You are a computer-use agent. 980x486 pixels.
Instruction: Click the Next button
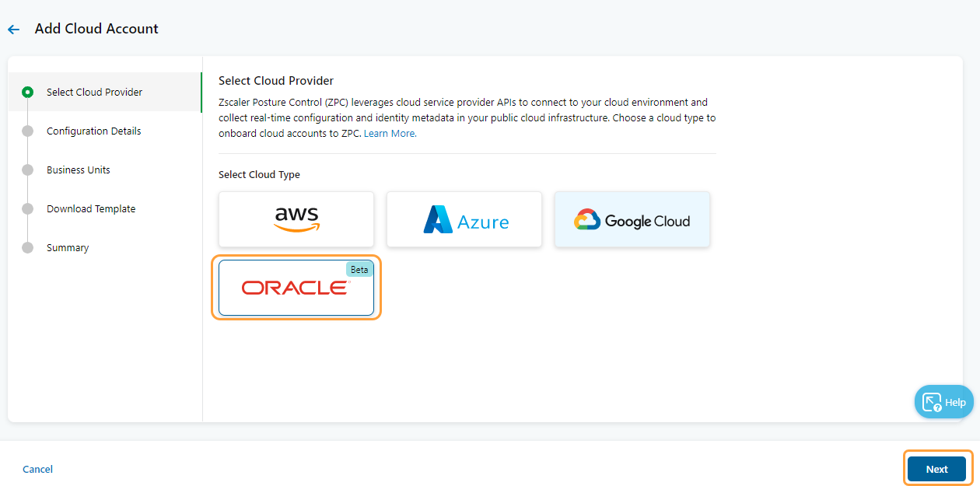tap(937, 469)
